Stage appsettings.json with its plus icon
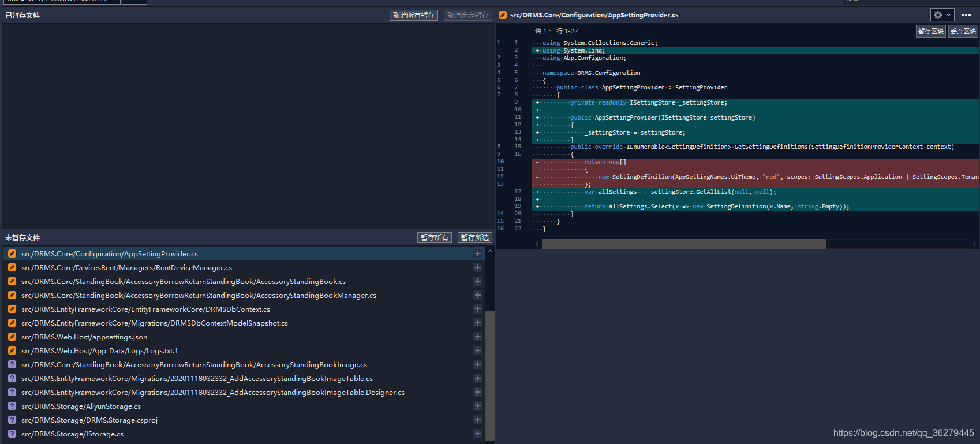 click(478, 337)
